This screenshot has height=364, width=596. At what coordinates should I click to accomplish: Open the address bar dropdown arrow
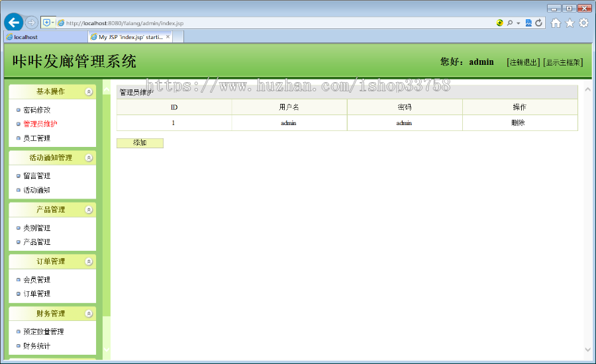coord(518,23)
